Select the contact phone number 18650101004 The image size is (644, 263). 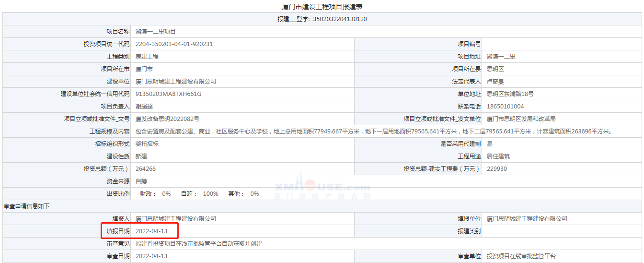(505, 107)
